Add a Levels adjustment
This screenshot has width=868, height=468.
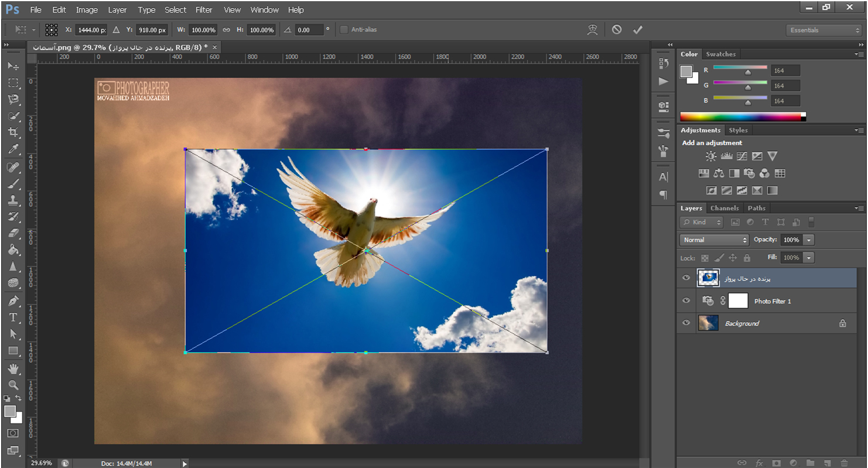click(727, 156)
